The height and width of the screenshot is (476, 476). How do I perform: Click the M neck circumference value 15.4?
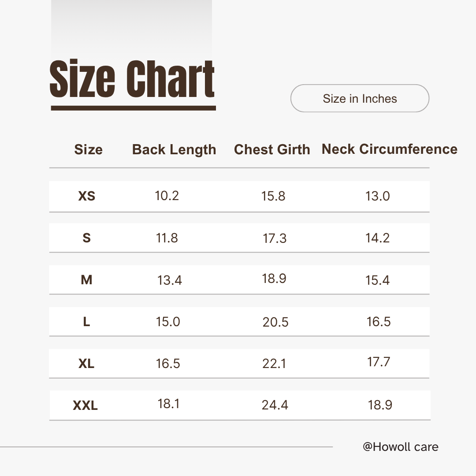378,280
